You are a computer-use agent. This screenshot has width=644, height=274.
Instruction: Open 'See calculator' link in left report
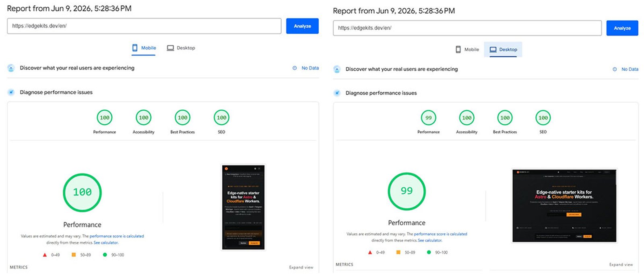tap(106, 243)
